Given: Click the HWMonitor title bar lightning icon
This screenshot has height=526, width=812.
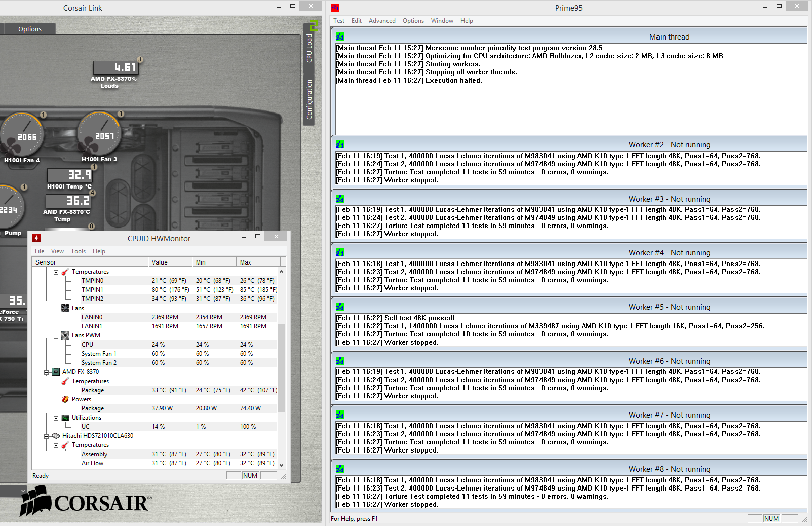Looking at the screenshot, I should click(x=36, y=238).
